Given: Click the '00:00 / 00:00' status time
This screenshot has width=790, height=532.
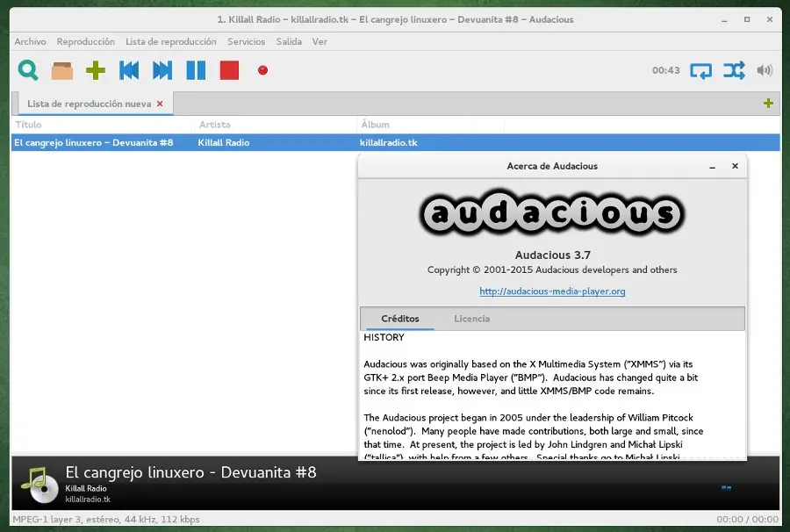Looking at the screenshot, I should click(x=747, y=520).
